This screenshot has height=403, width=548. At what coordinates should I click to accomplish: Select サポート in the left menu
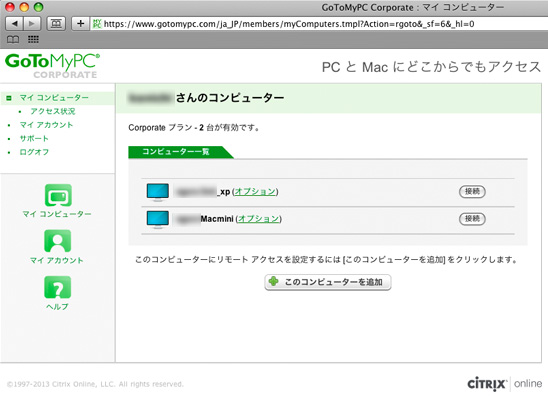pos(34,138)
